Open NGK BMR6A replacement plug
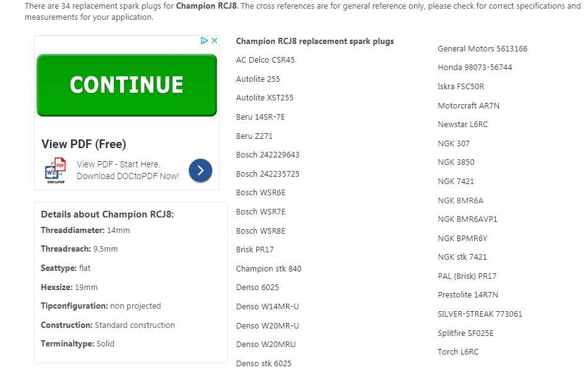This screenshot has height=370, width=588. [x=460, y=201]
